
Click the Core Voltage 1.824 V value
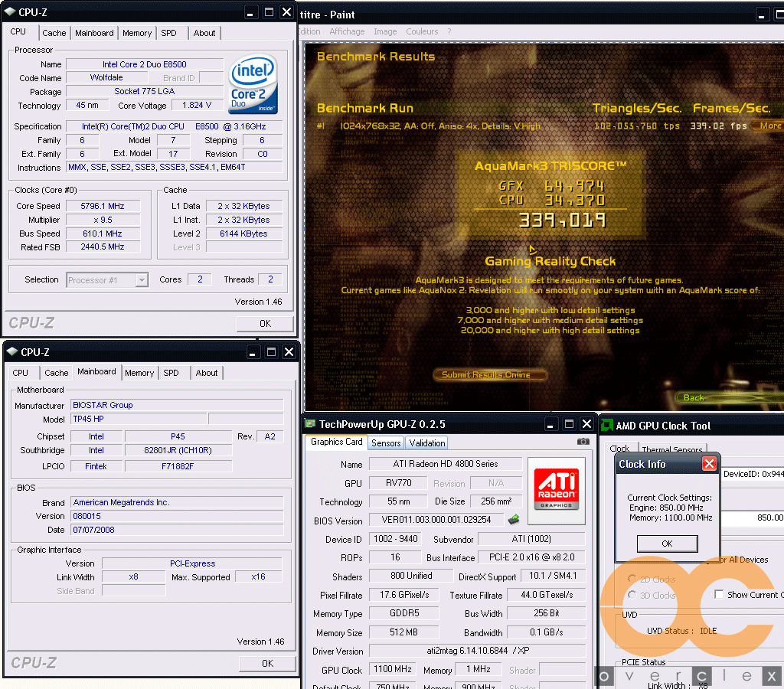(197, 105)
